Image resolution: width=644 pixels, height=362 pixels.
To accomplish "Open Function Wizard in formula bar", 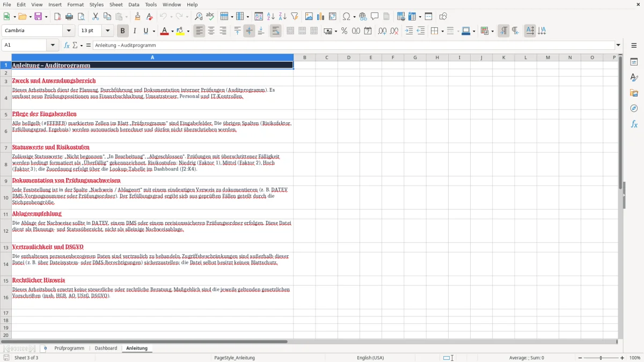I will click(x=67, y=46).
